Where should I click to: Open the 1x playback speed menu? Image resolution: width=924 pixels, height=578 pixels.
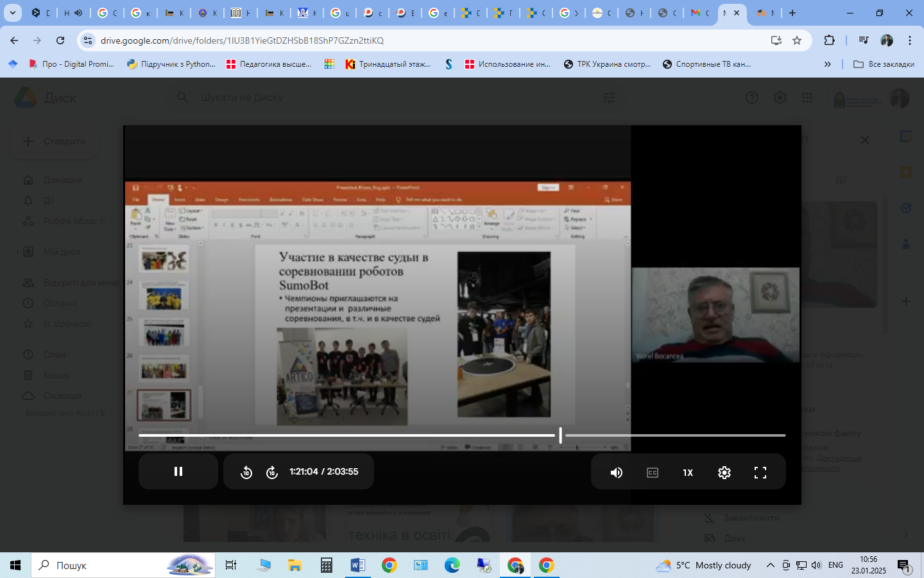point(688,473)
